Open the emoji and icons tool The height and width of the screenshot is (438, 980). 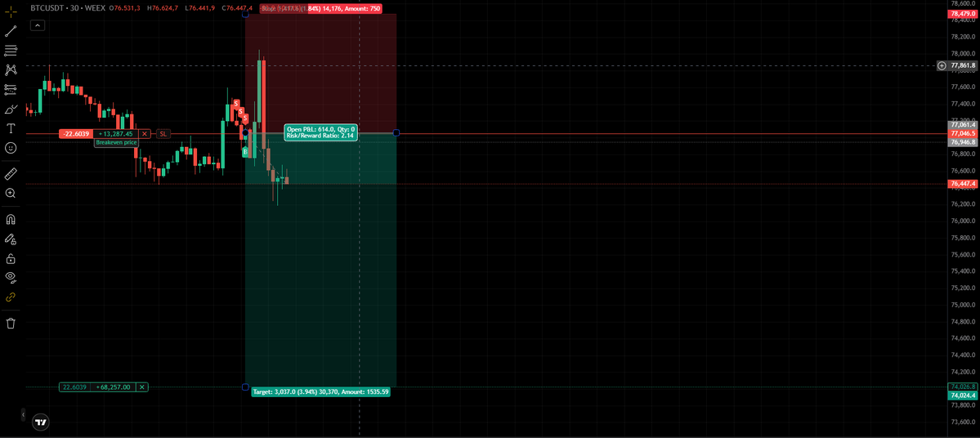tap(11, 147)
